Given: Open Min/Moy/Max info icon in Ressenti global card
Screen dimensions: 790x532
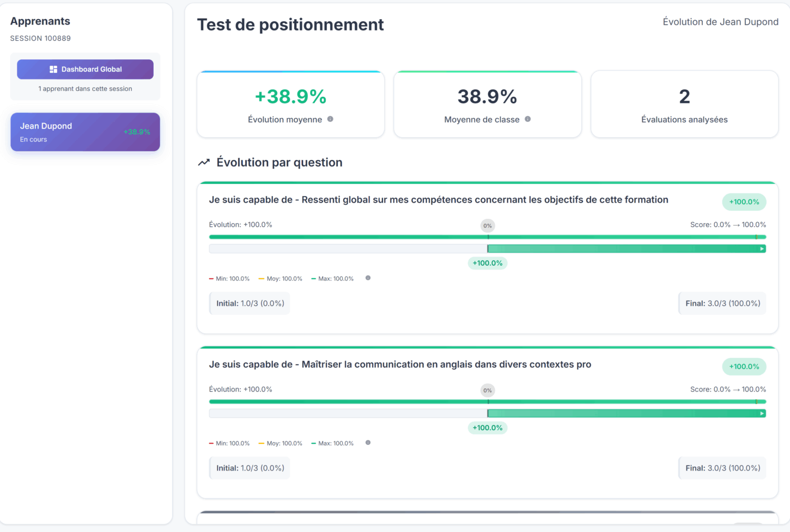Looking at the screenshot, I should click(368, 278).
